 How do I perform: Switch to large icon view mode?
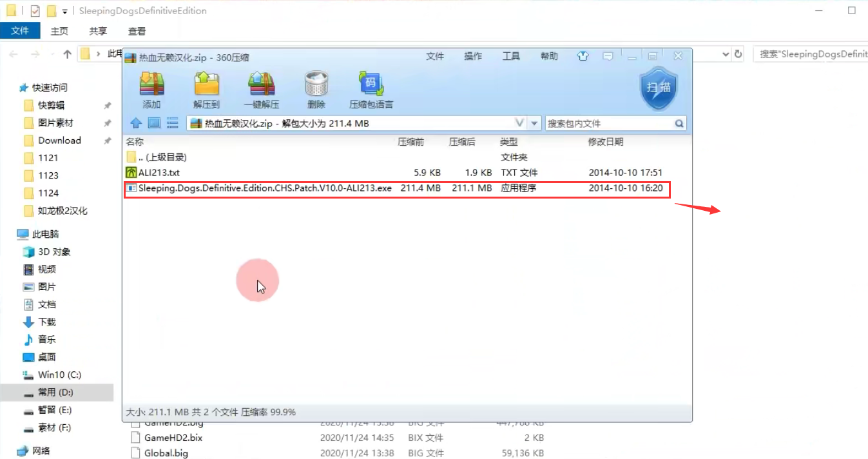tap(154, 123)
